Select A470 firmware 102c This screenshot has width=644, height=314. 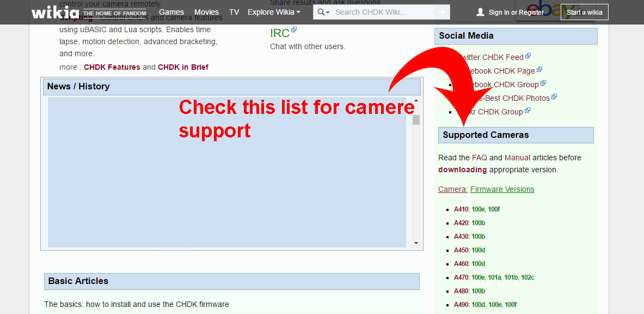pyautogui.click(x=528, y=277)
